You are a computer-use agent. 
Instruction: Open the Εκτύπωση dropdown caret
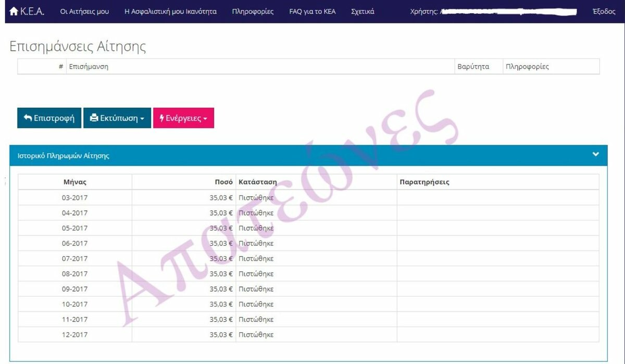coord(142,119)
